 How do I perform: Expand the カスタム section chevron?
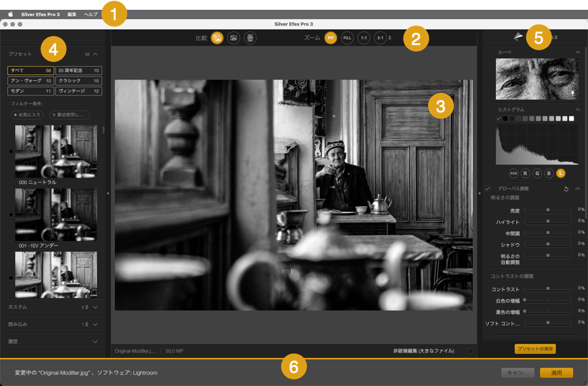(x=95, y=308)
